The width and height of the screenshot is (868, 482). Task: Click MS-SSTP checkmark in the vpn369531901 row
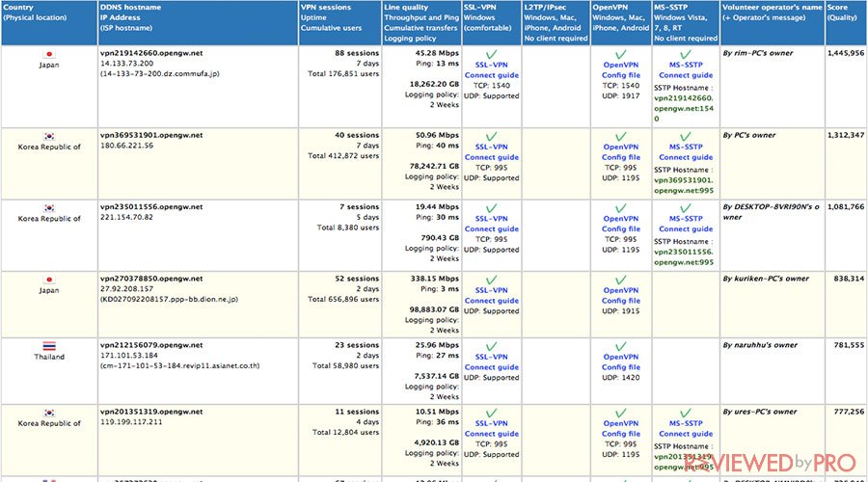pyautogui.click(x=686, y=136)
